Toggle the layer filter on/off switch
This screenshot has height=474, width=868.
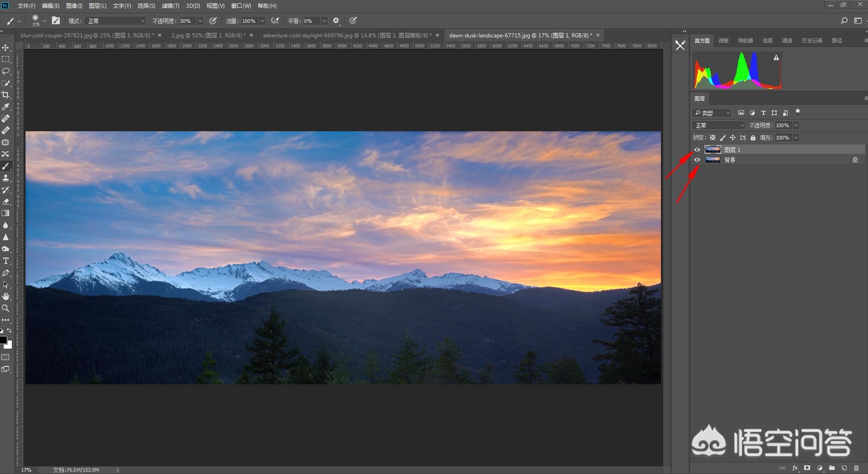(797, 112)
